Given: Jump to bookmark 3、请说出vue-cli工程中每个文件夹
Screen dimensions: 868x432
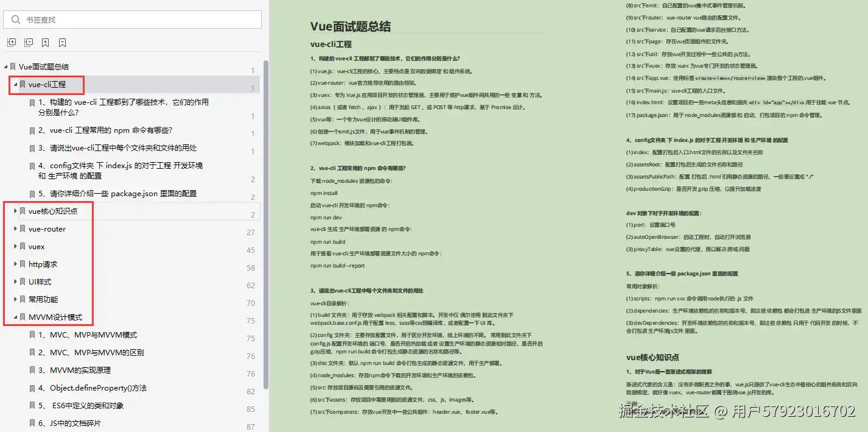Looking at the screenshot, I should pos(117,147).
